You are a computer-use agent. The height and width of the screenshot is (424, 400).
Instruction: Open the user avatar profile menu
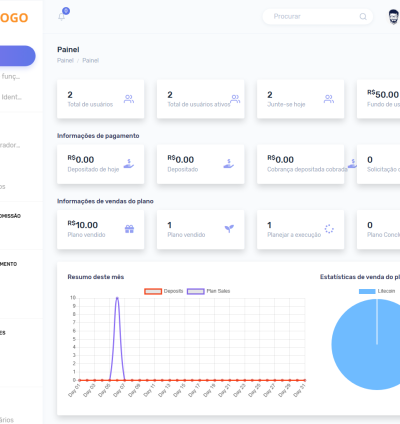(394, 17)
